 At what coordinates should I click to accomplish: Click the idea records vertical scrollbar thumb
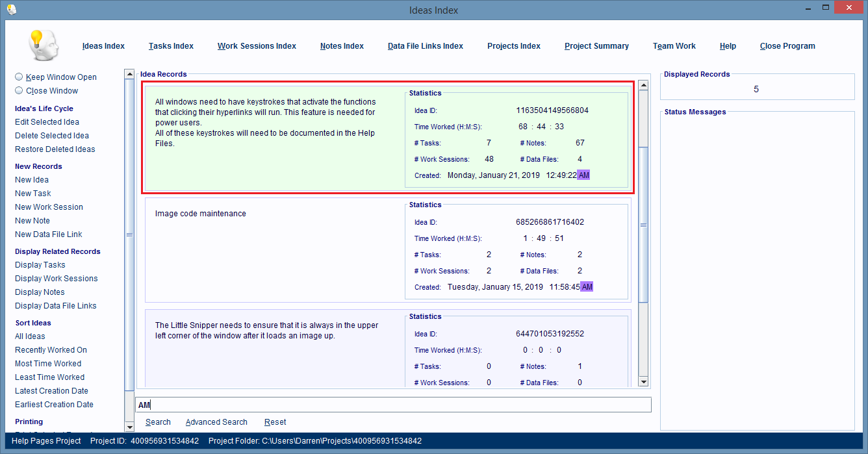pos(643,225)
